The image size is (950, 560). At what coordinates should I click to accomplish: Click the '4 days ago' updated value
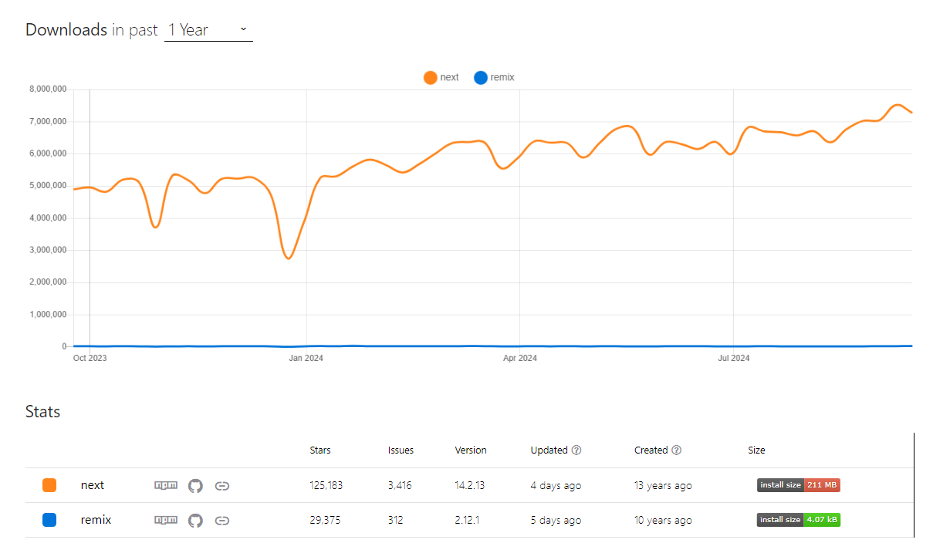(556, 486)
